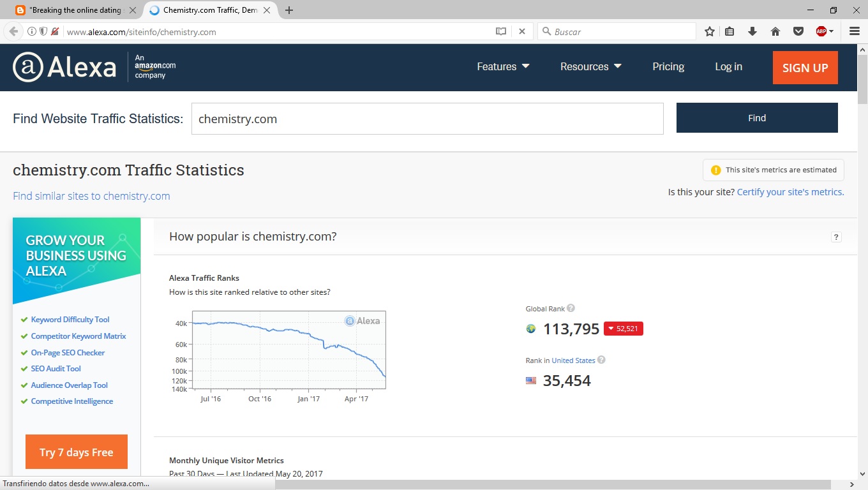Open the Pricing page

668,66
